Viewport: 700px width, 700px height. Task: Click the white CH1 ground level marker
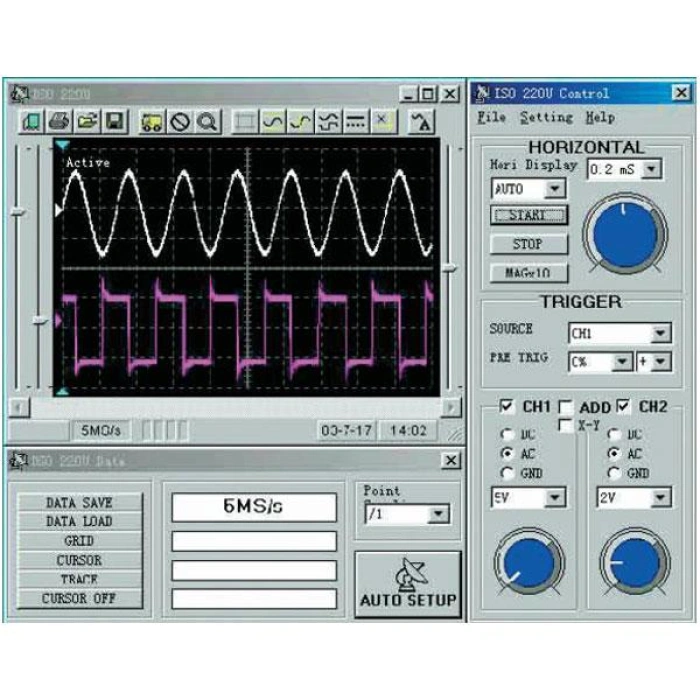58,210
